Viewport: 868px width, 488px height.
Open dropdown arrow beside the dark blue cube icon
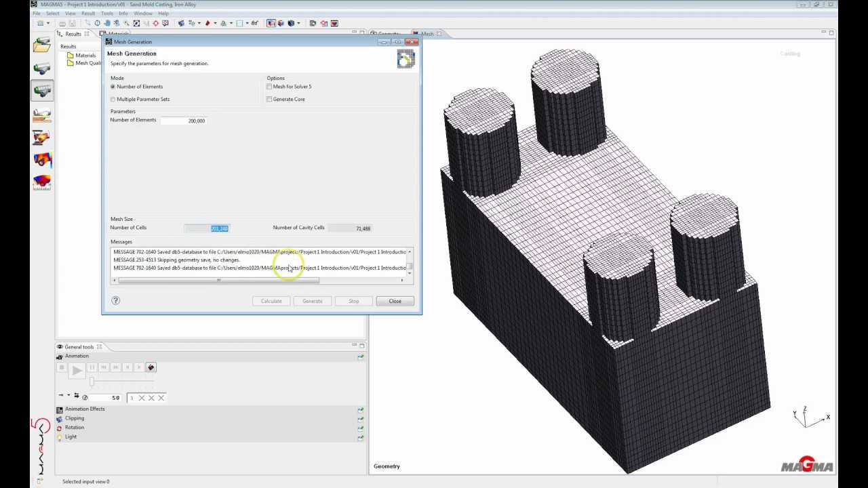(299, 23)
